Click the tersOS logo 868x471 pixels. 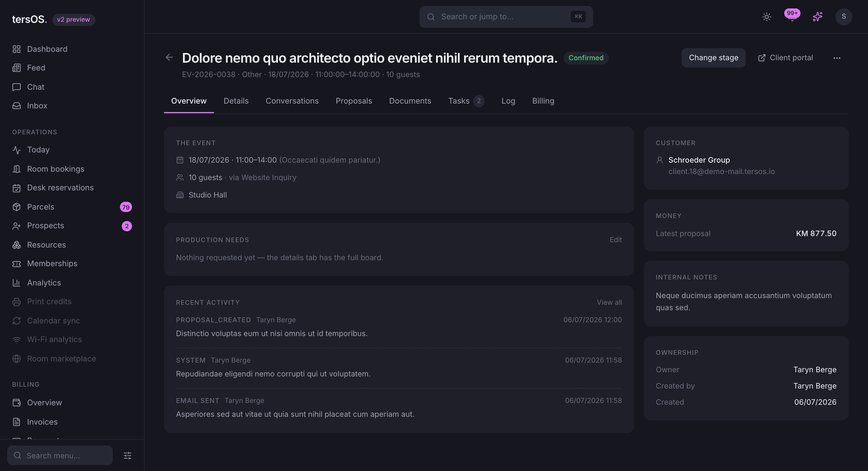[29, 20]
